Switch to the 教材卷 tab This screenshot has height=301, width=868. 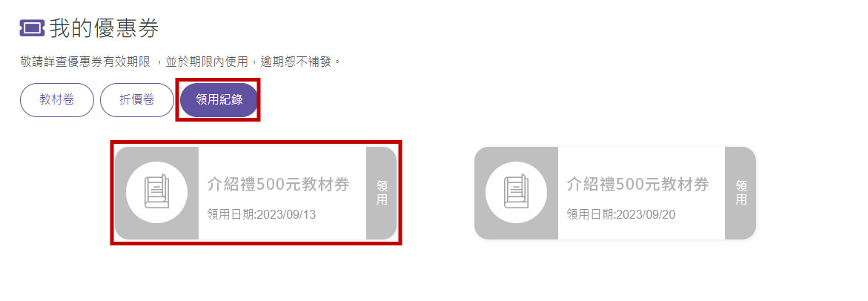point(57,100)
